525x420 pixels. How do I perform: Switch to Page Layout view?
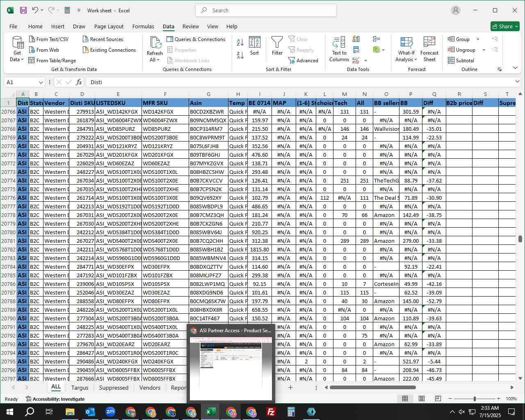pos(422,399)
